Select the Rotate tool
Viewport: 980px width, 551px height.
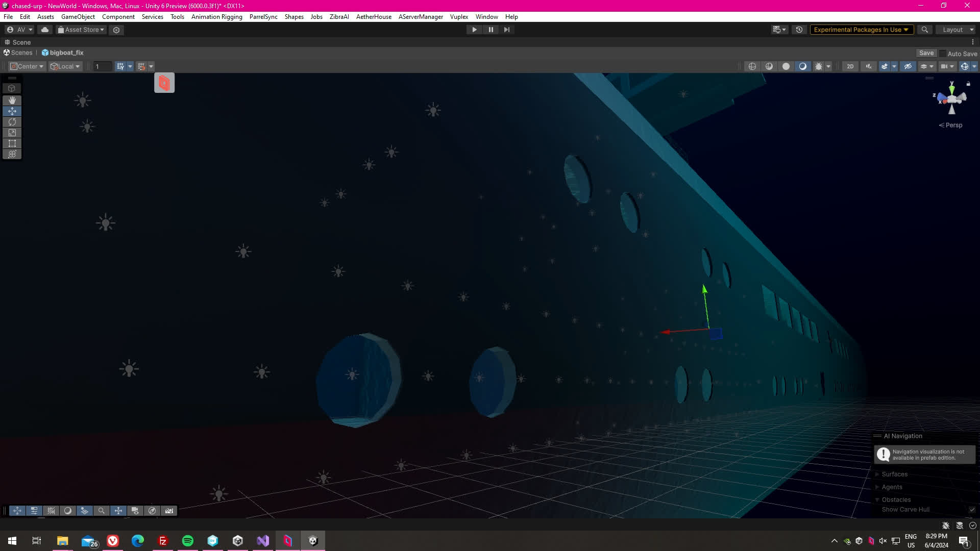pos(12,122)
